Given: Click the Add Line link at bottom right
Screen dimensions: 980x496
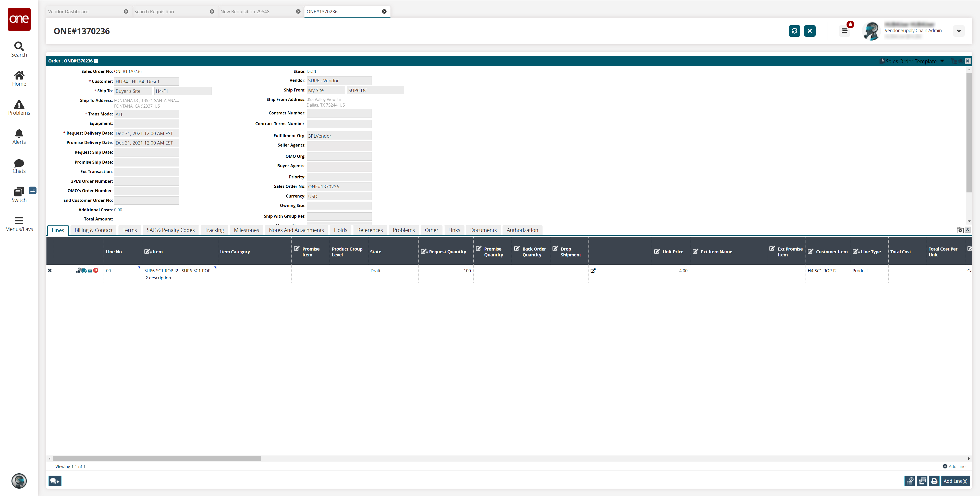Looking at the screenshot, I should pos(956,466).
